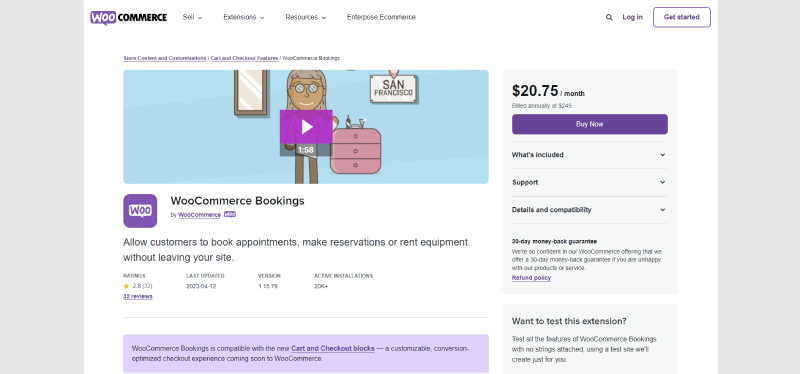Click the Buy Now button
The width and height of the screenshot is (800, 374).
point(590,124)
